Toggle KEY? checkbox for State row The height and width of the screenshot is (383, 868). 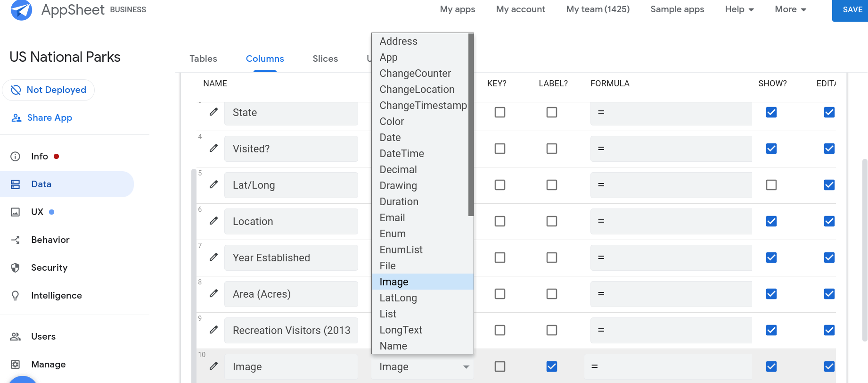pos(500,112)
